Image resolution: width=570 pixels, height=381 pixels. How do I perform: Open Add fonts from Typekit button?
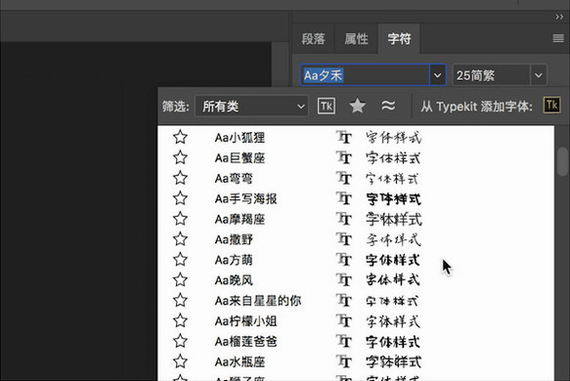point(551,105)
